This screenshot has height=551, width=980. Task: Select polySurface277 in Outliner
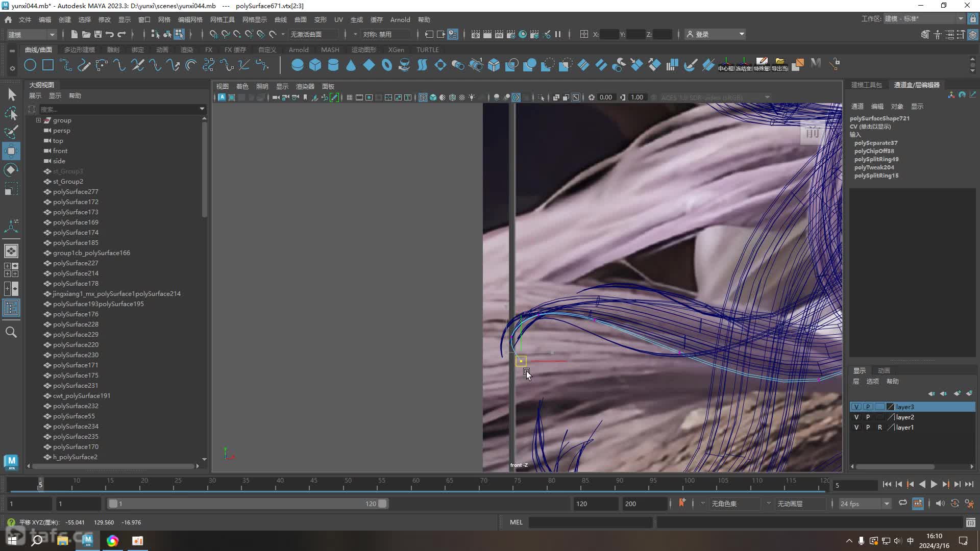pyautogui.click(x=76, y=191)
